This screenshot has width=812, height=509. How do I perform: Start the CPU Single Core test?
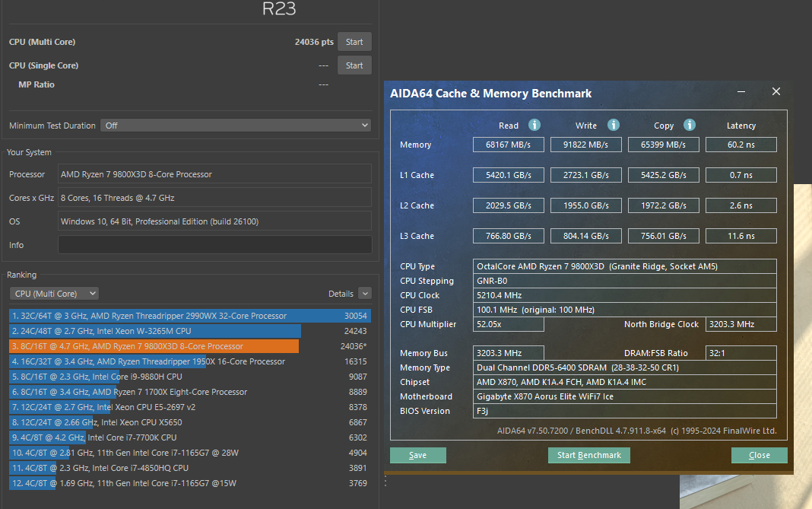pyautogui.click(x=354, y=65)
